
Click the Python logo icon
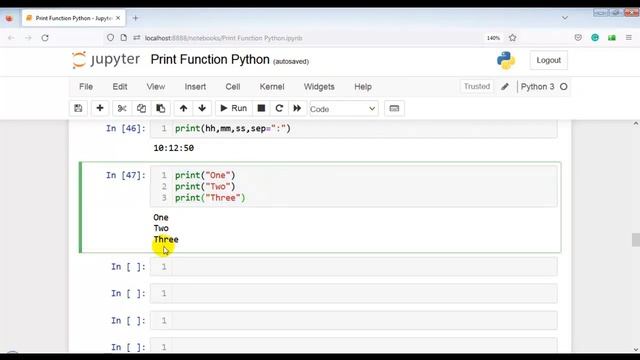point(506,60)
